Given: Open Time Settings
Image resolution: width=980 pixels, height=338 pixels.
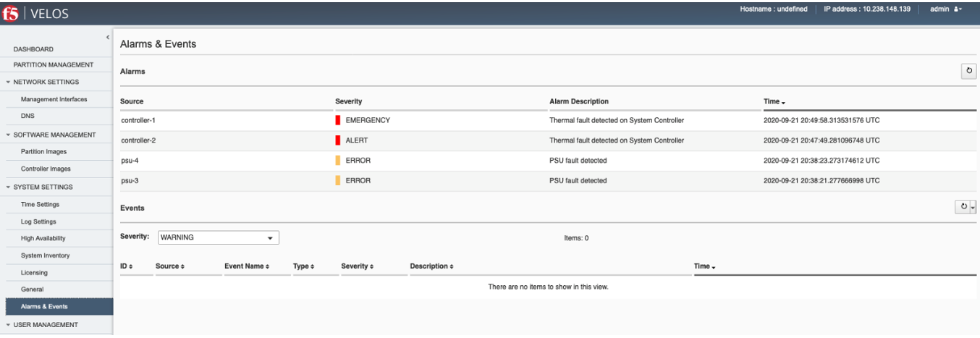Looking at the screenshot, I should [x=41, y=205].
